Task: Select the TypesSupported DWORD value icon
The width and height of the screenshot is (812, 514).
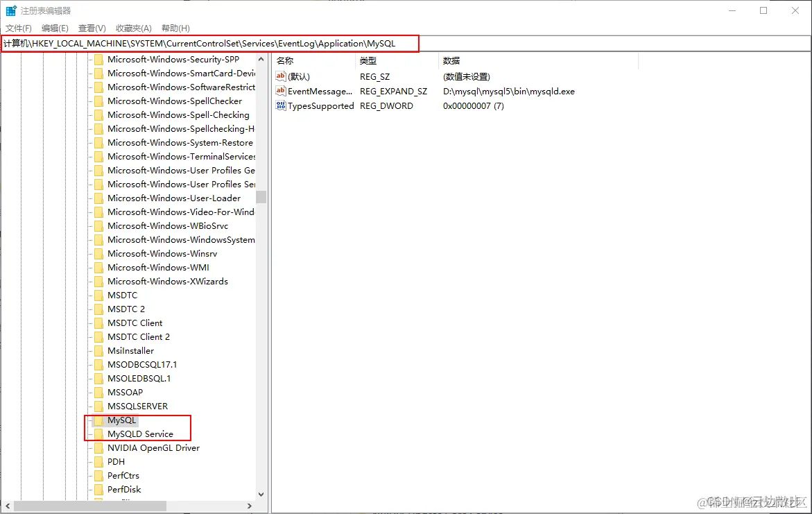Action: coord(281,105)
